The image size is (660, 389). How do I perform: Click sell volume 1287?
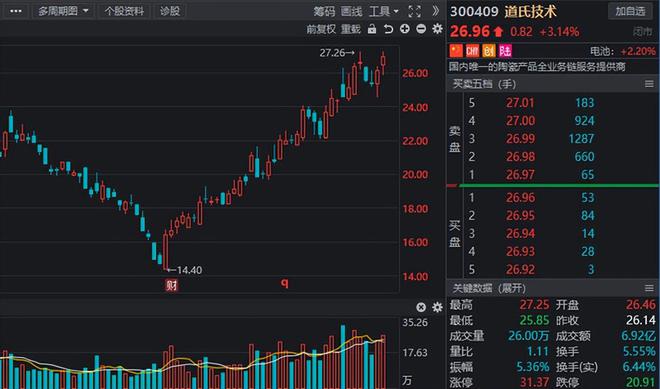(581, 139)
